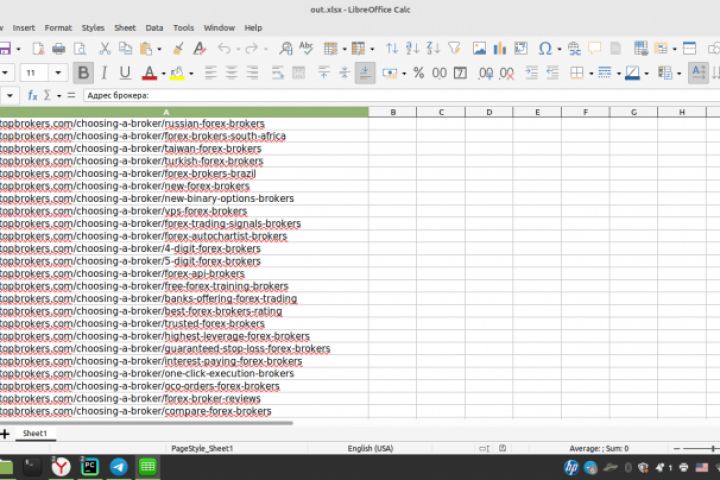The width and height of the screenshot is (720, 480).
Task: Toggle Align Right button
Action: click(x=252, y=73)
